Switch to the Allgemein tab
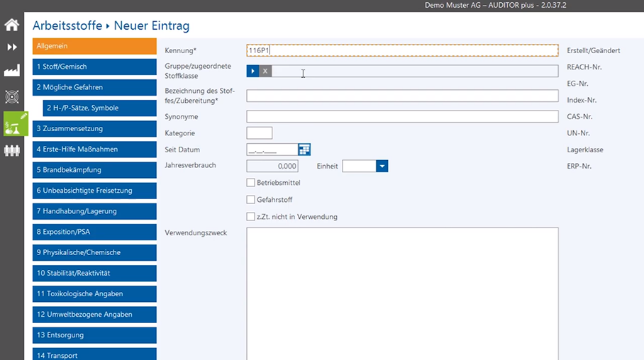Image resolution: width=644 pixels, height=360 pixels. (x=94, y=46)
